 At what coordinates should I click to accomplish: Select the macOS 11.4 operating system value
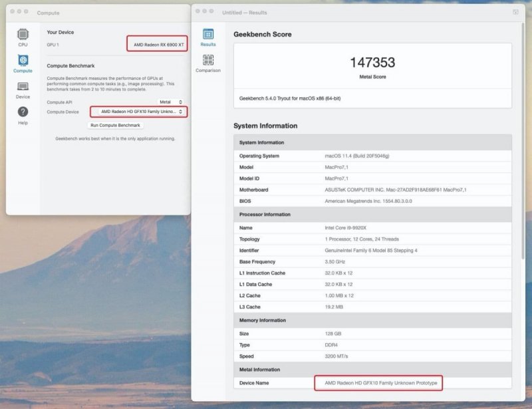coord(357,156)
